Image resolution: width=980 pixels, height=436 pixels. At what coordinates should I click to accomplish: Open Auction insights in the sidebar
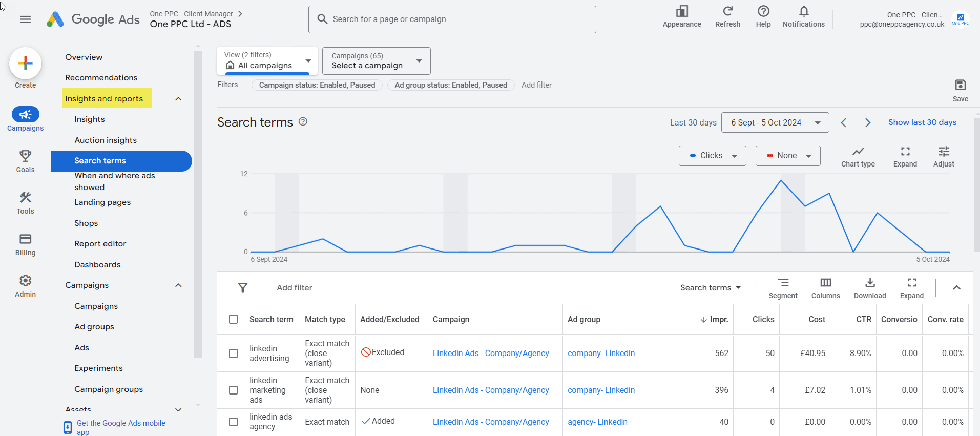point(106,140)
